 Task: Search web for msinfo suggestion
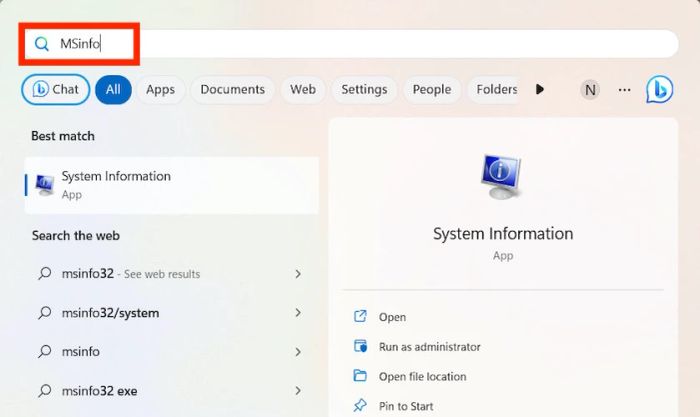[170, 352]
